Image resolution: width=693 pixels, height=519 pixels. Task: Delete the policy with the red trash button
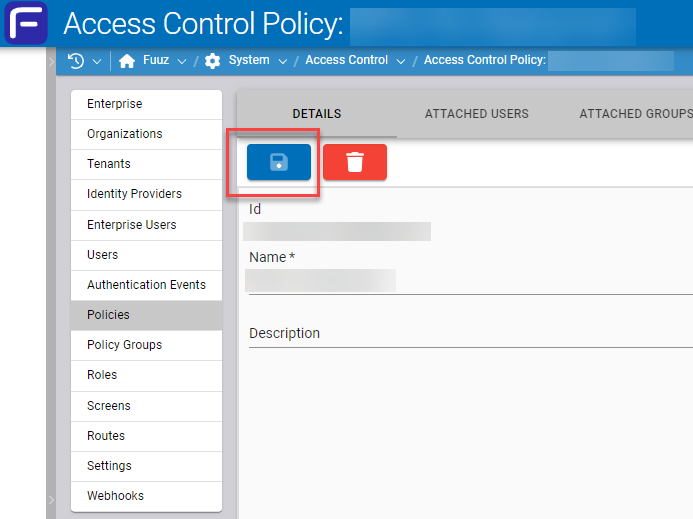click(355, 162)
